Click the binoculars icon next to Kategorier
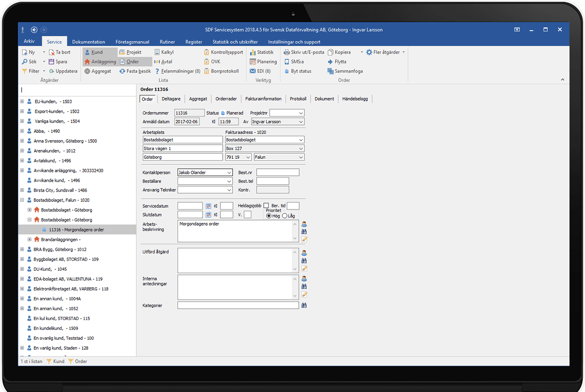 coord(304,306)
